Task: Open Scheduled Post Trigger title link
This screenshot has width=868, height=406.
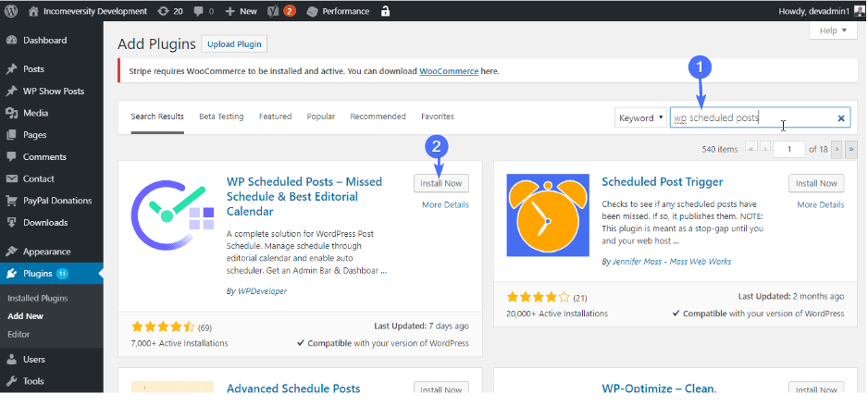Action: click(x=663, y=182)
